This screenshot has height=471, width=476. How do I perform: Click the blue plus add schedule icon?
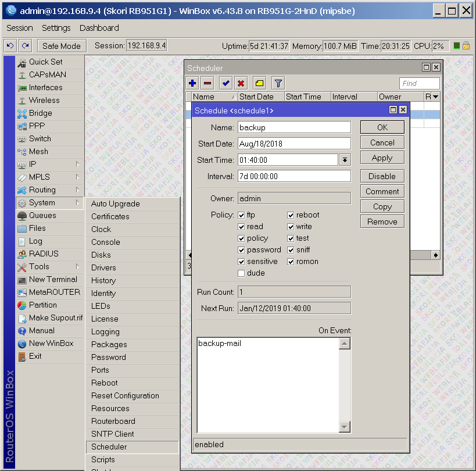tap(193, 83)
